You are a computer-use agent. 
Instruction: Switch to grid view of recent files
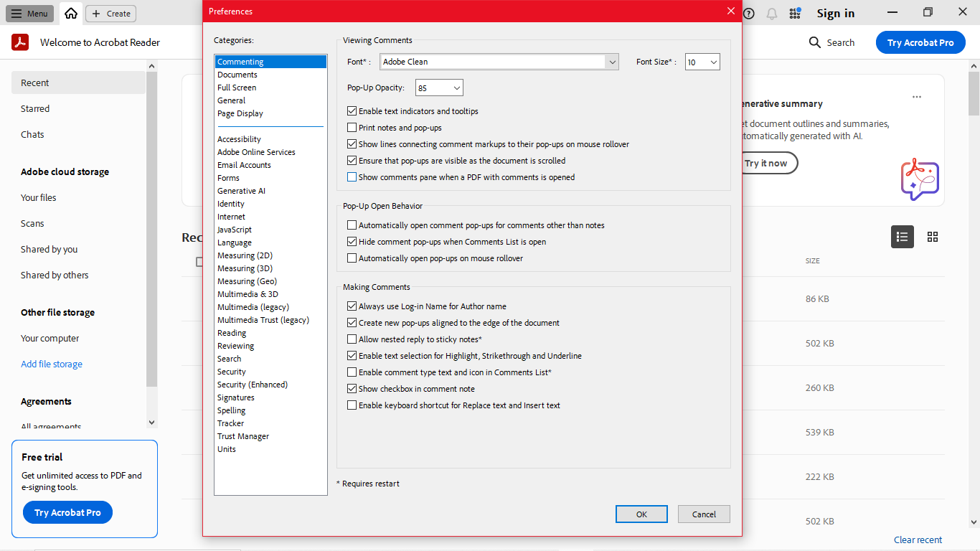tap(933, 237)
